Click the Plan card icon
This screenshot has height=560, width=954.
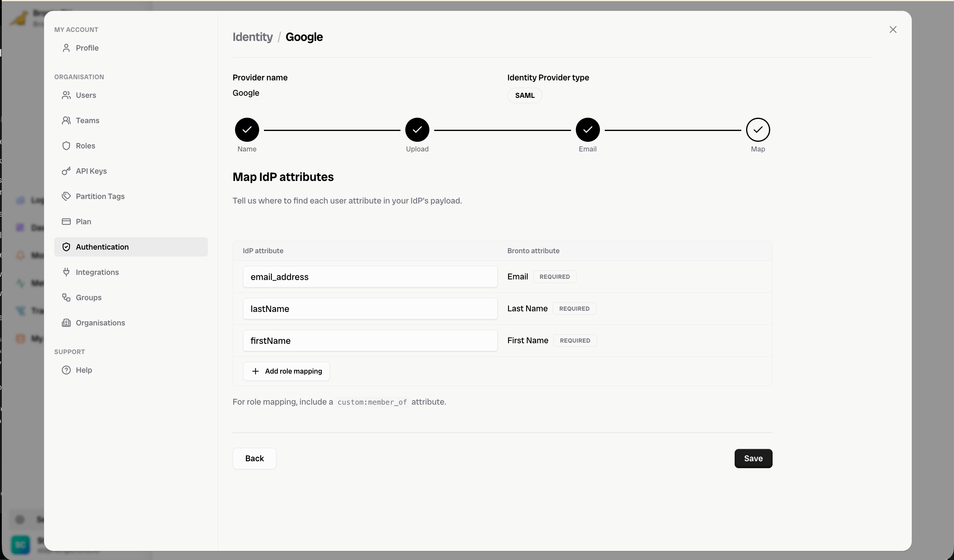[66, 221]
